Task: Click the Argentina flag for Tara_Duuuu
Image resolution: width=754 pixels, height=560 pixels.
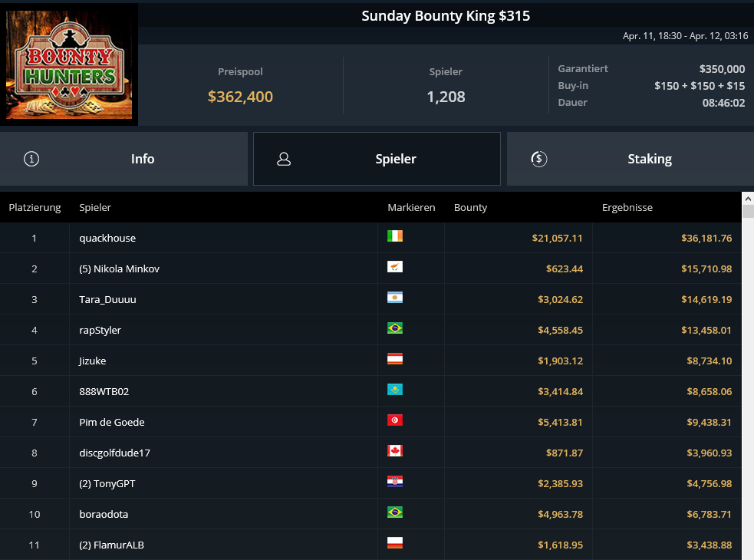Action: click(395, 298)
